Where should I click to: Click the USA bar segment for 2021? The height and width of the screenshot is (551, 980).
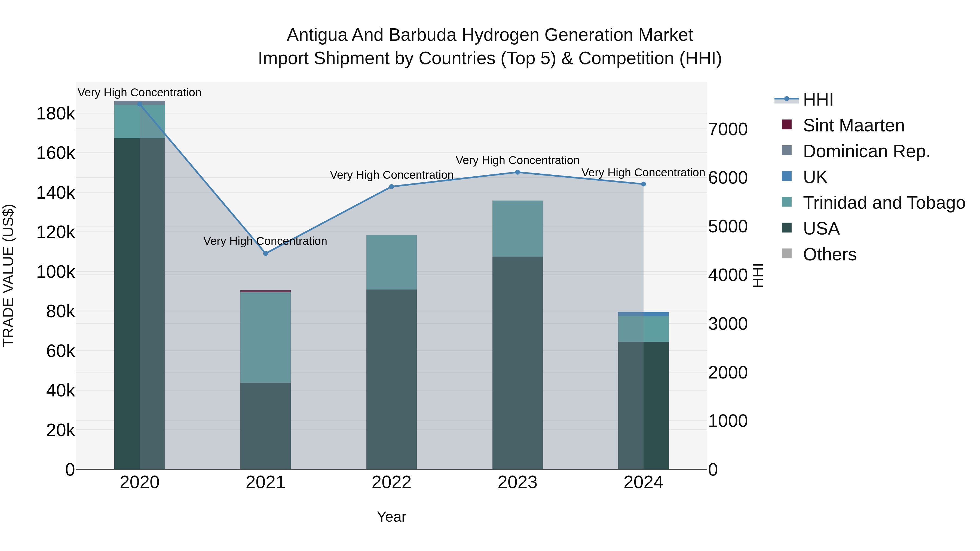(x=265, y=426)
